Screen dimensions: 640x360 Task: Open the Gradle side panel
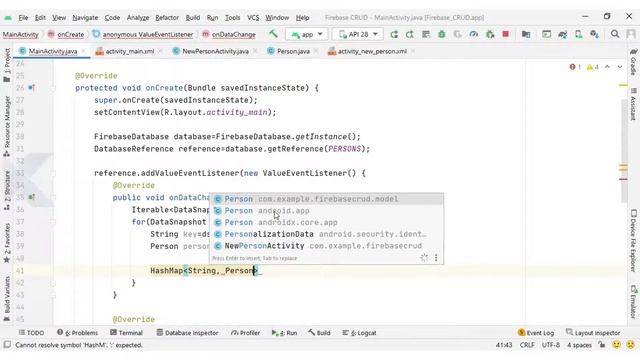coord(633,62)
